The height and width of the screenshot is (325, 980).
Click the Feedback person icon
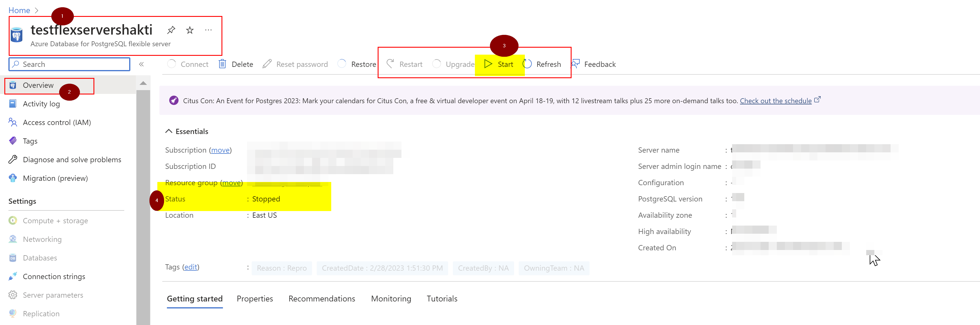tap(575, 64)
